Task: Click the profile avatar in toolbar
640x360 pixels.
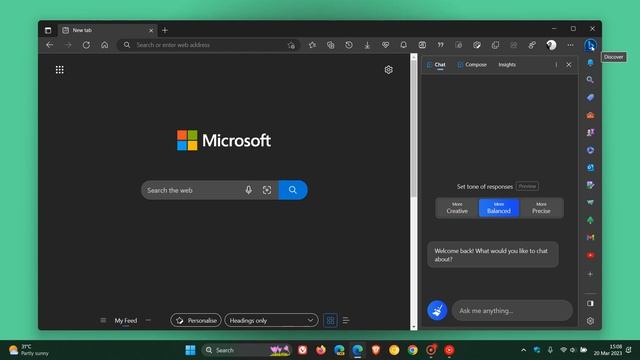Action: [551, 45]
